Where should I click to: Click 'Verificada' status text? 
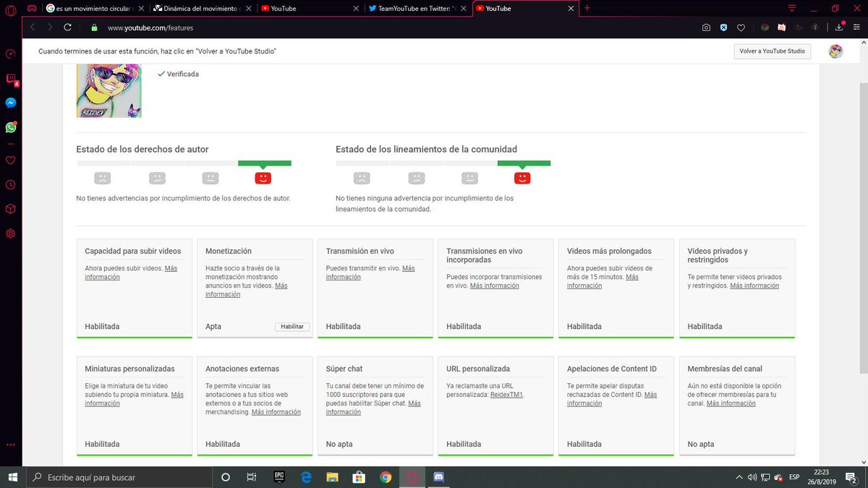[182, 74]
